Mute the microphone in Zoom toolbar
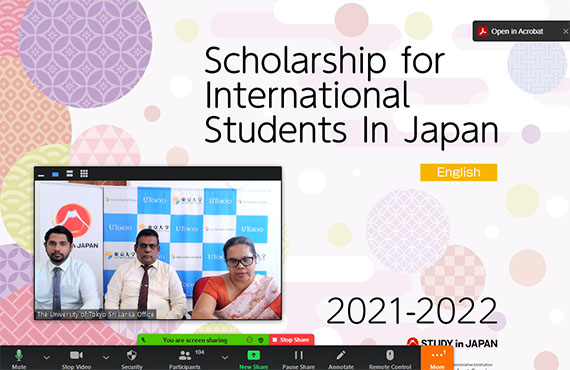570x370 pixels. tap(19, 358)
